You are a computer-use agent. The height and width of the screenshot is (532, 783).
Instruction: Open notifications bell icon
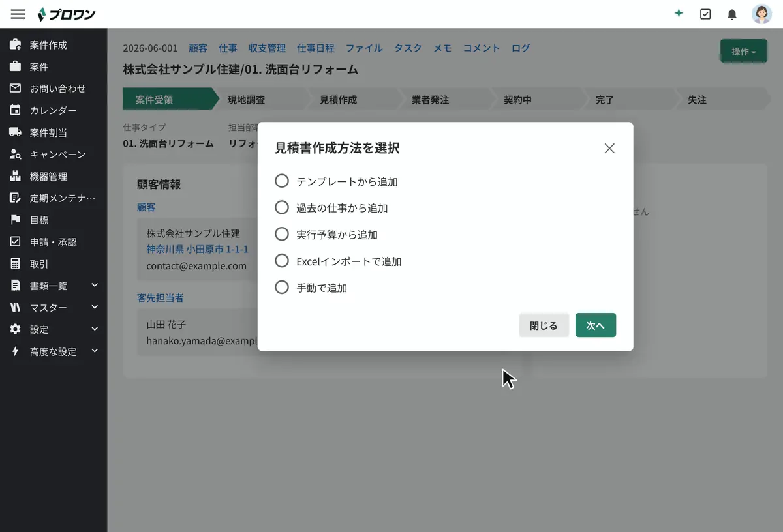pos(732,14)
